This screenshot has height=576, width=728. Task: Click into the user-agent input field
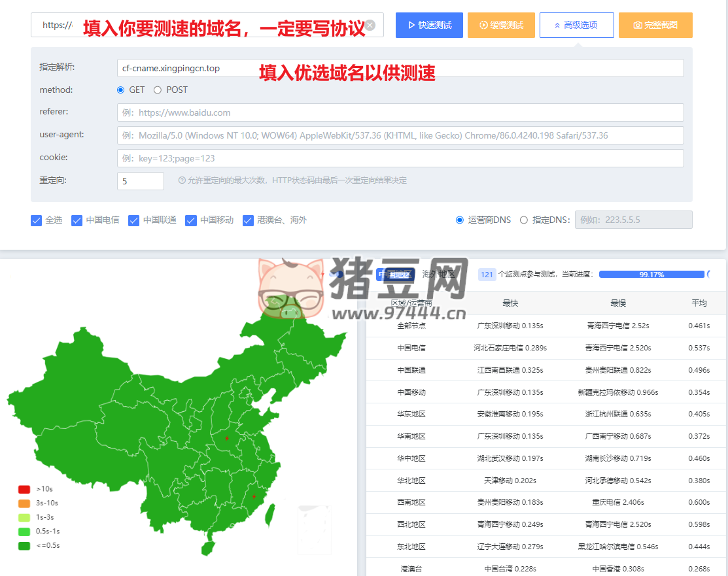[x=400, y=135]
